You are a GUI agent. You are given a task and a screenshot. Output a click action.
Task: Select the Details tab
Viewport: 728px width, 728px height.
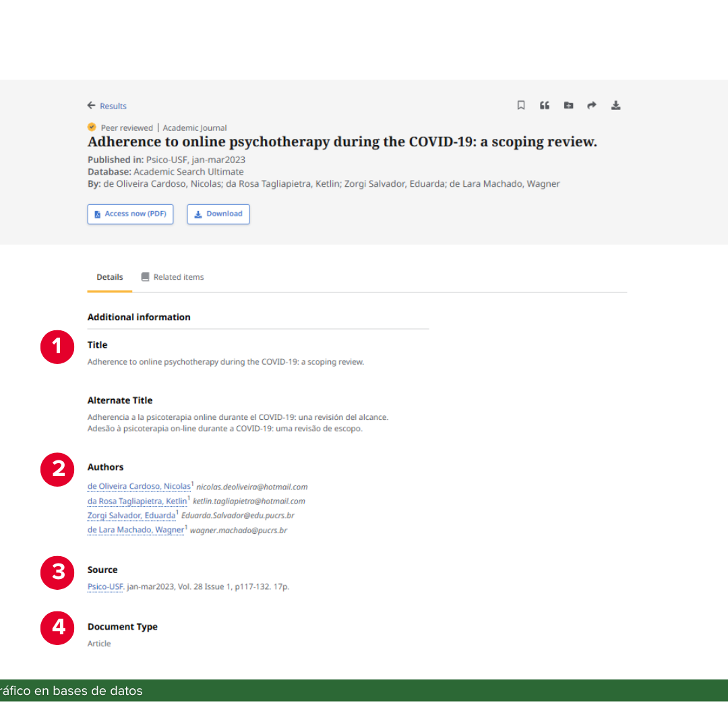pos(109,276)
